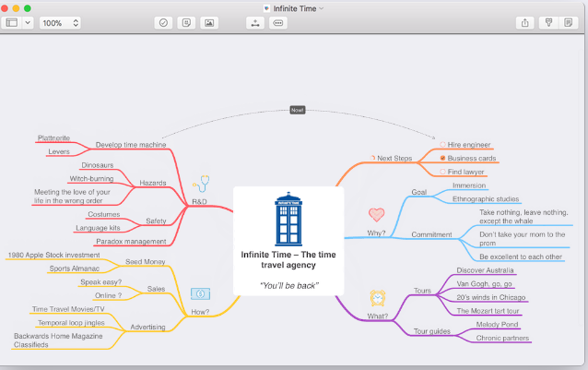
Task: Open the Share toolbar button
Action: tap(525, 22)
